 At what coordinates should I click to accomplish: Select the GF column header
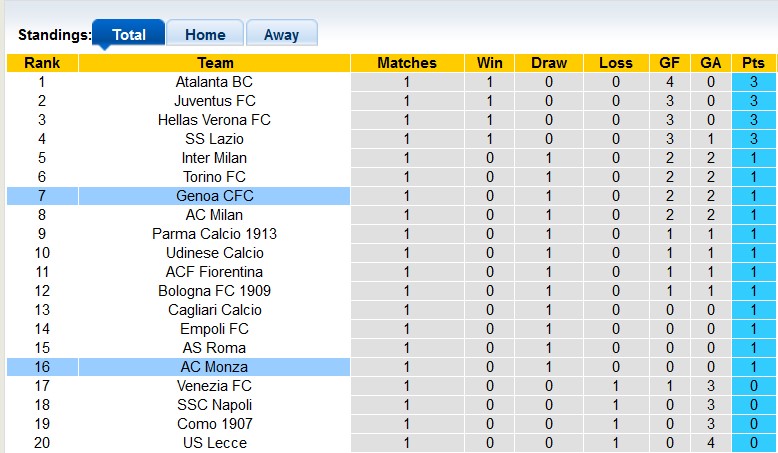[x=669, y=63]
